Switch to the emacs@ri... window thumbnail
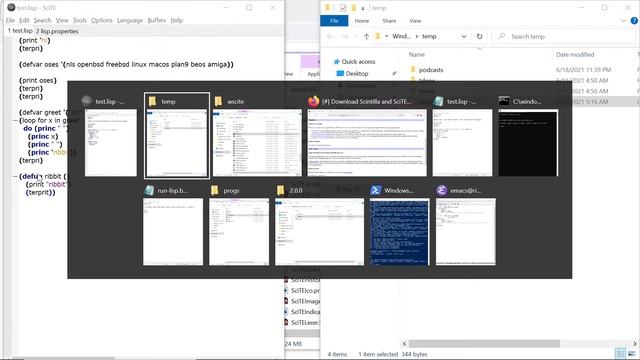Screen dimensions: 640x360 pyautogui.click(x=466, y=231)
